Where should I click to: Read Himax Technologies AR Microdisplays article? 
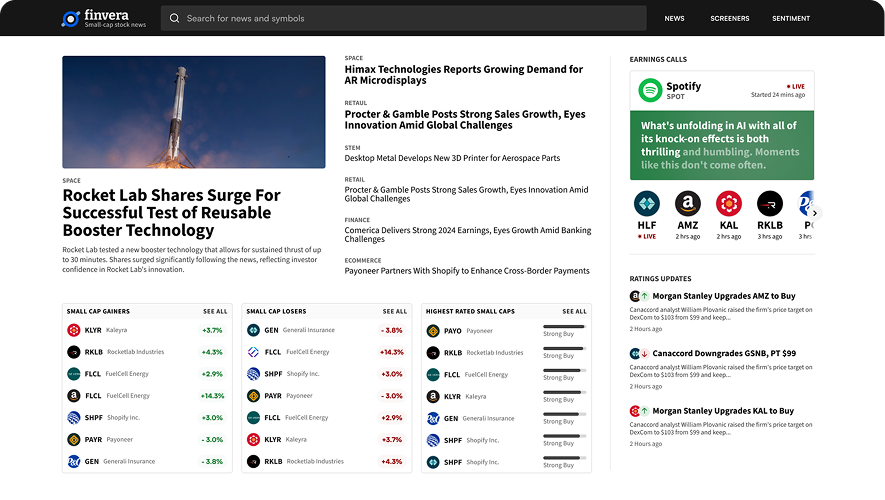point(464,74)
